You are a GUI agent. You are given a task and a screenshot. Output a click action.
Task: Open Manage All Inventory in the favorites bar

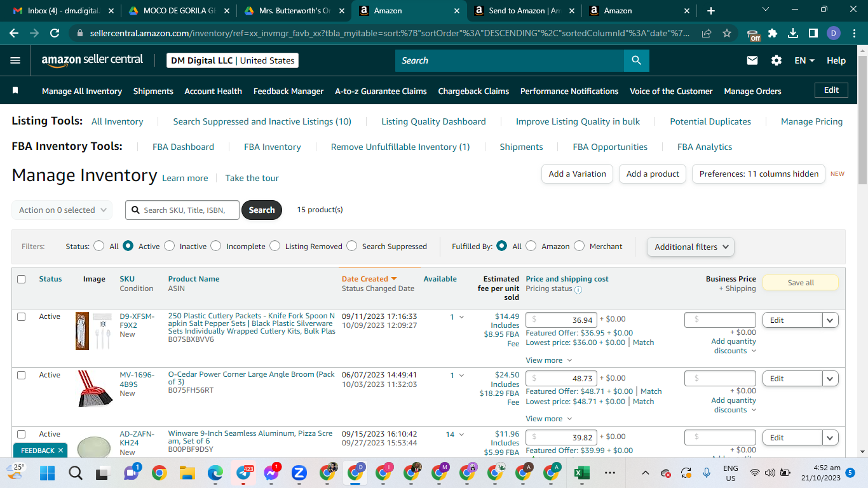coord(82,91)
